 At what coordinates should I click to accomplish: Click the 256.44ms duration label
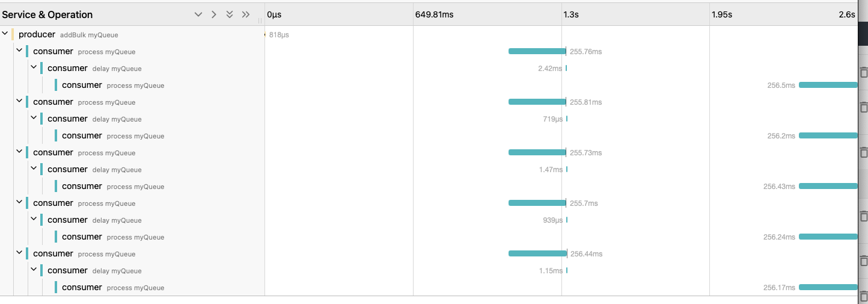pos(586,254)
